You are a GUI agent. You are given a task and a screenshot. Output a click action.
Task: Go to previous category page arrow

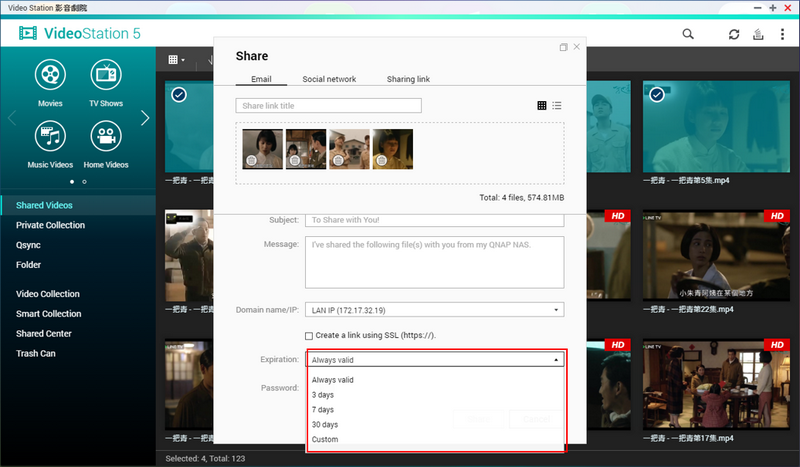[x=12, y=118]
